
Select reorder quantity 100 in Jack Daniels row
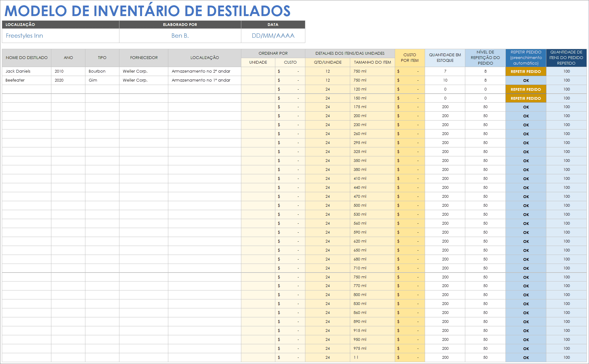click(566, 71)
